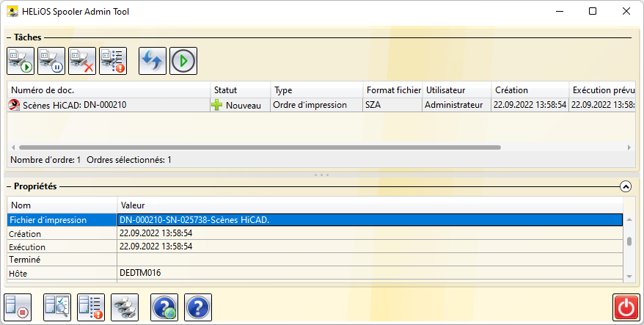Screen dimensions: 644x325
Task: Click the red power exit button
Action: pos(626,307)
